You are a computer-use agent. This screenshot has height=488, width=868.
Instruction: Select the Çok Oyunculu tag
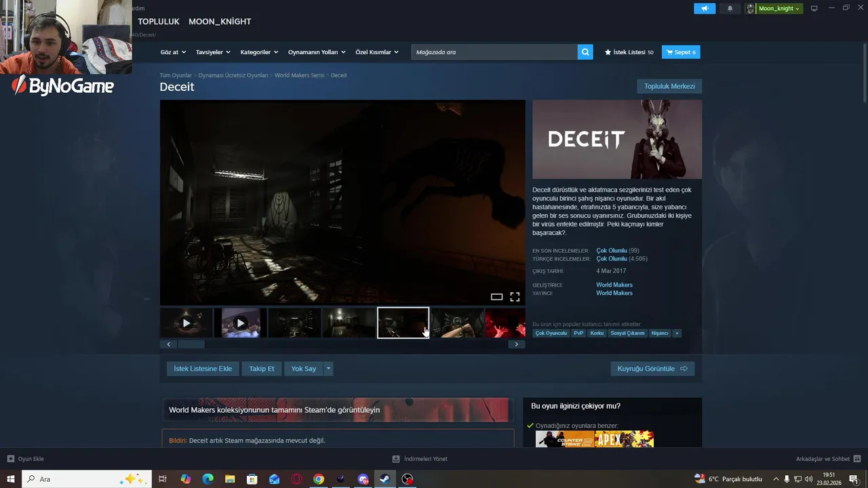[x=551, y=333]
